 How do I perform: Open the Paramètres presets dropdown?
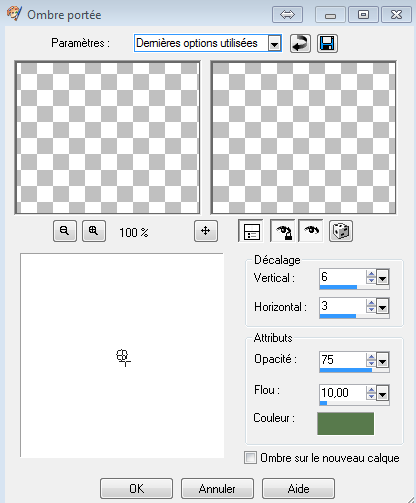(275, 44)
